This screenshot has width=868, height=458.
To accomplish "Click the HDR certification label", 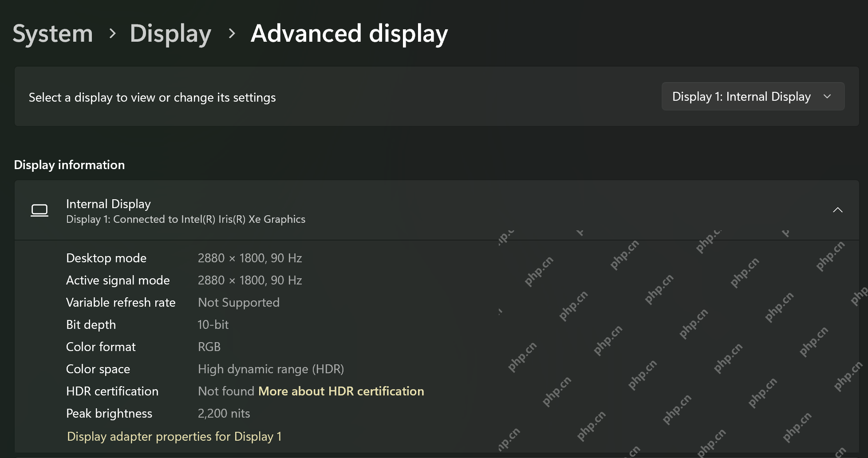I will pos(112,391).
